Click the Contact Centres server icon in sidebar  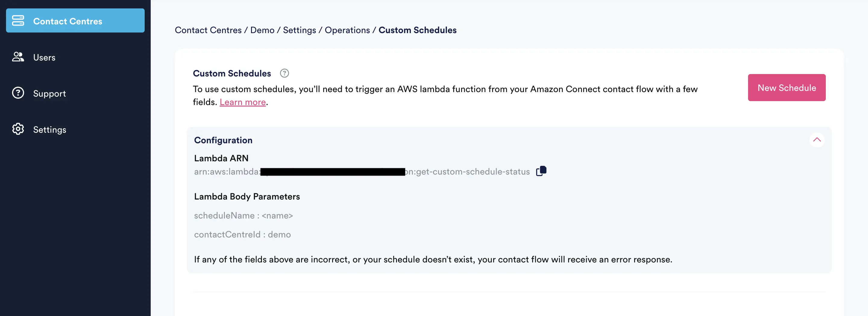pyautogui.click(x=18, y=20)
